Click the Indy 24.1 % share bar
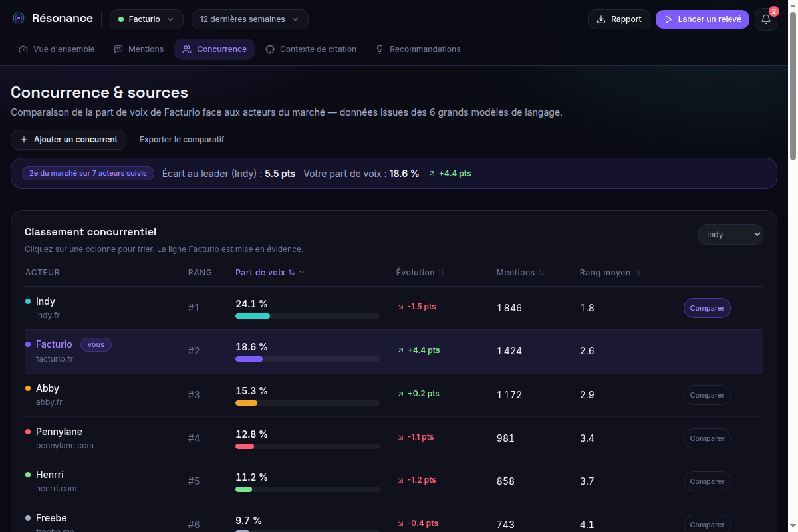Screen dimensions: 798x532 307,316
